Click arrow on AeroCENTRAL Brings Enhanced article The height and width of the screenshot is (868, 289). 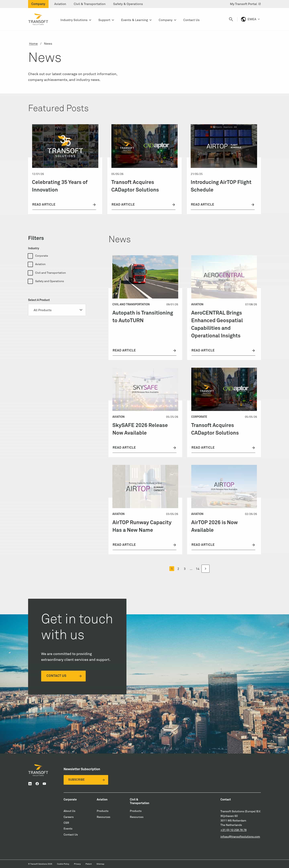tap(253, 350)
